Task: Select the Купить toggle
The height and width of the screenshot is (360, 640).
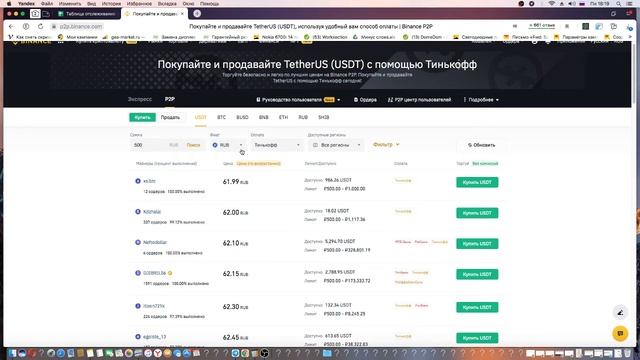Action: coord(142,117)
